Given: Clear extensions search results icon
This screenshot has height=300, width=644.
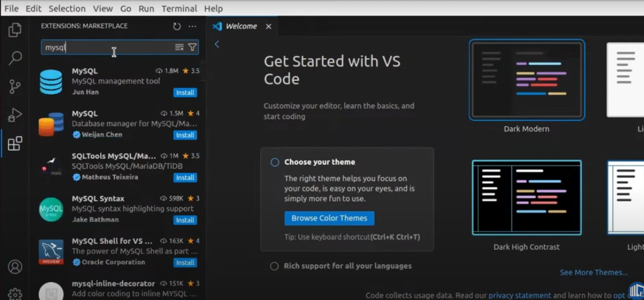Looking at the screenshot, I should pyautogui.click(x=179, y=47).
